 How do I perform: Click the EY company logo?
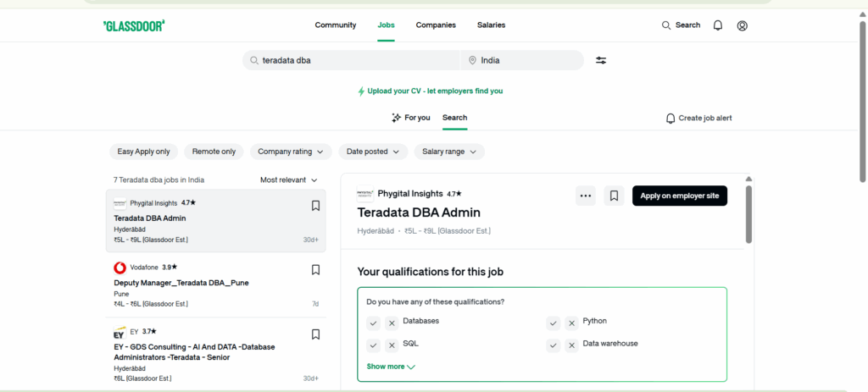tap(120, 333)
